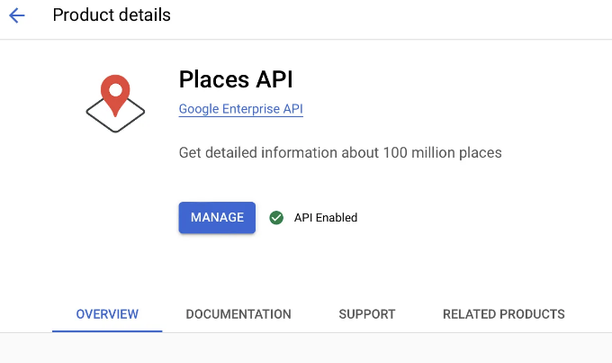This screenshot has width=612, height=363.
Task: Click the red pin marker in the logo
Action: [x=115, y=95]
